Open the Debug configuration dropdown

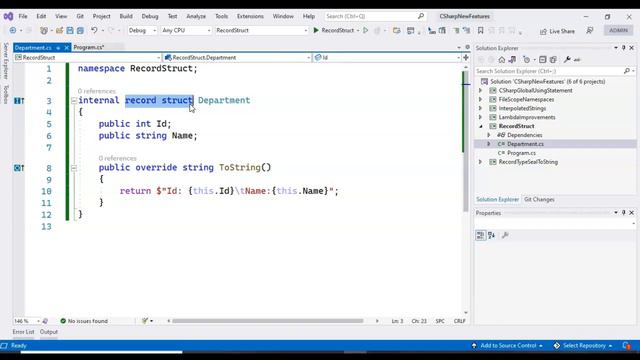point(142,31)
